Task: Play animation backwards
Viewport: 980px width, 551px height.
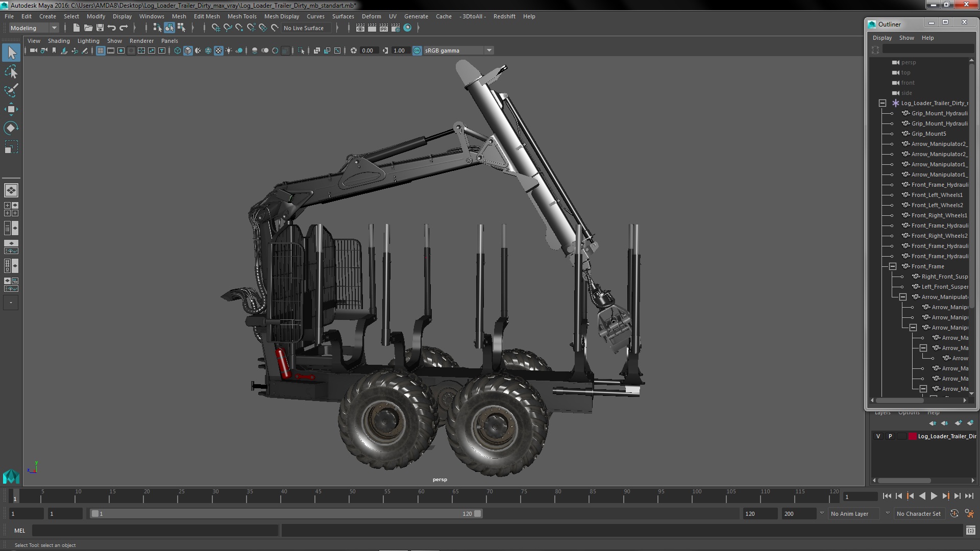Action: [922, 496]
